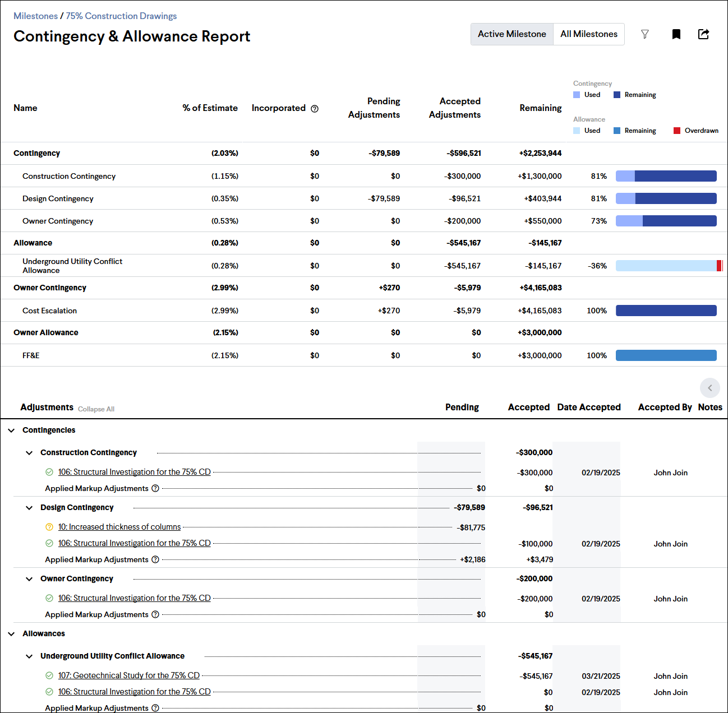Collapse the Design Contingency group
The width and height of the screenshot is (728, 713).
coord(29,507)
